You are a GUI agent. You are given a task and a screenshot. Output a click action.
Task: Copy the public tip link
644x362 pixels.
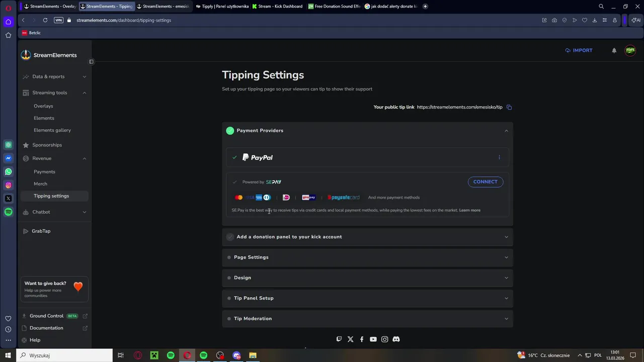[509, 107]
